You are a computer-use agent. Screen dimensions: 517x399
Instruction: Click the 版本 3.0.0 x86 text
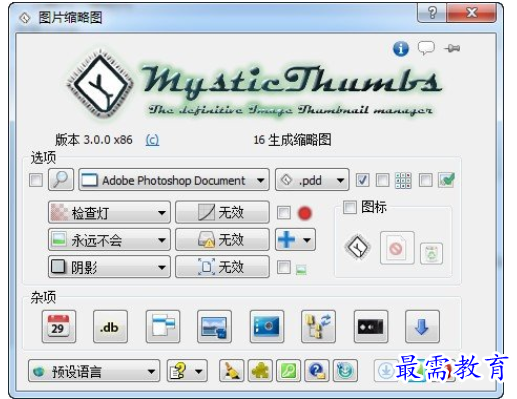pyautogui.click(x=94, y=140)
